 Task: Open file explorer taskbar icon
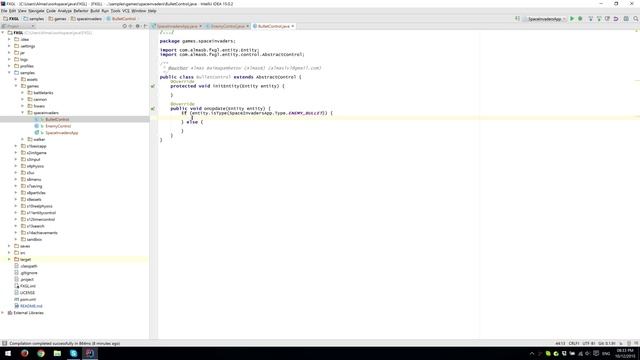[57, 353]
